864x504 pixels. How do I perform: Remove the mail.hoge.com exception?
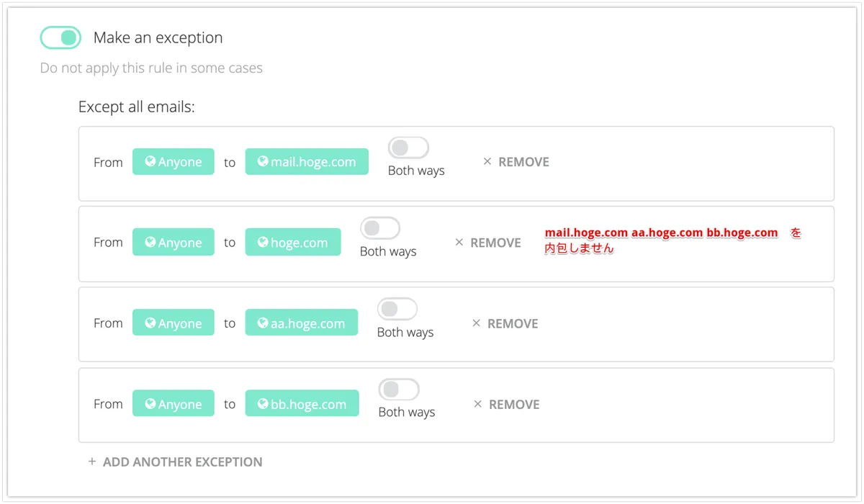(516, 162)
